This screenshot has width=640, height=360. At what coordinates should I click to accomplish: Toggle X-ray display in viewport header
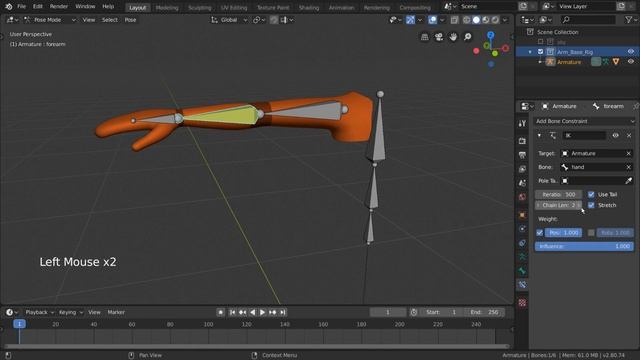pos(454,20)
